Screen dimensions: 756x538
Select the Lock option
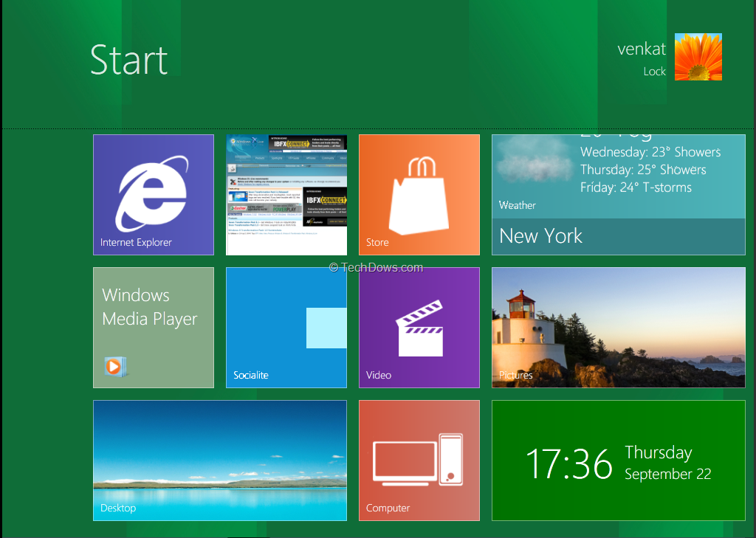[x=656, y=71]
